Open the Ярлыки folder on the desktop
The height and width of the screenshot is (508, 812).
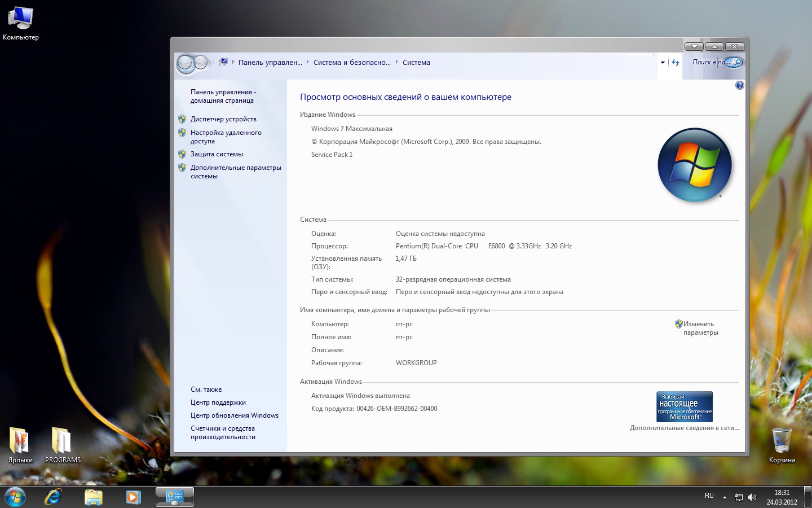pos(20,445)
